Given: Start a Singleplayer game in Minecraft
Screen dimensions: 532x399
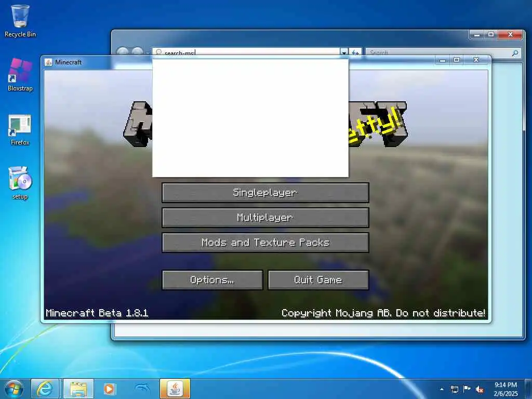Looking at the screenshot, I should 265,193.
